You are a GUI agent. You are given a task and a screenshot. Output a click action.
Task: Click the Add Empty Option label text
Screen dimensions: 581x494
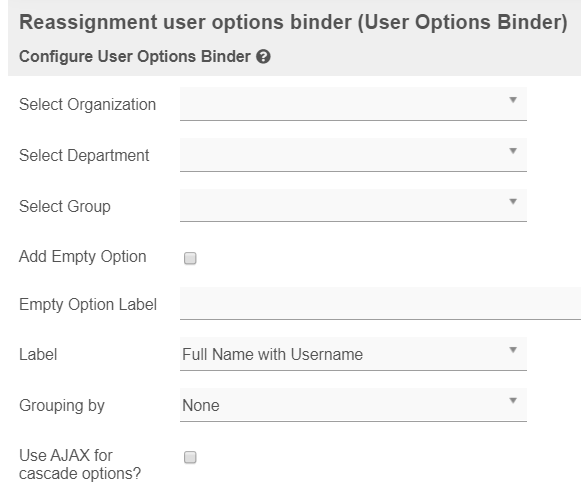(83, 257)
